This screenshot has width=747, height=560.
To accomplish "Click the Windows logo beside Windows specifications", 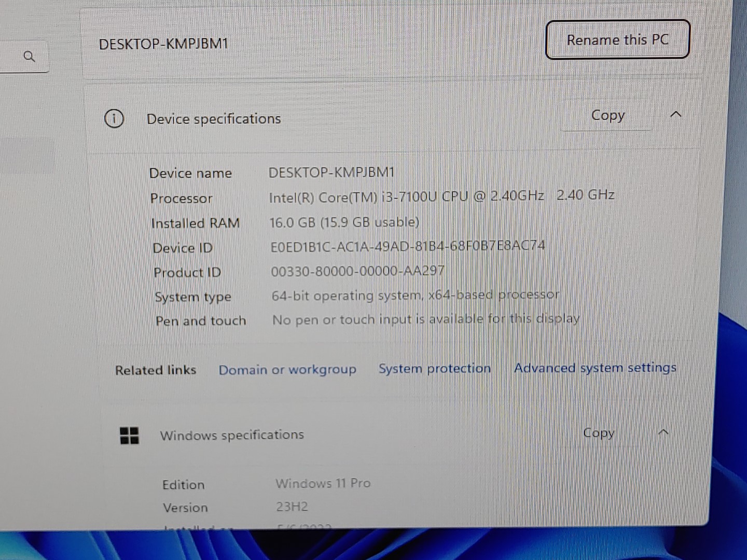I will tap(129, 436).
